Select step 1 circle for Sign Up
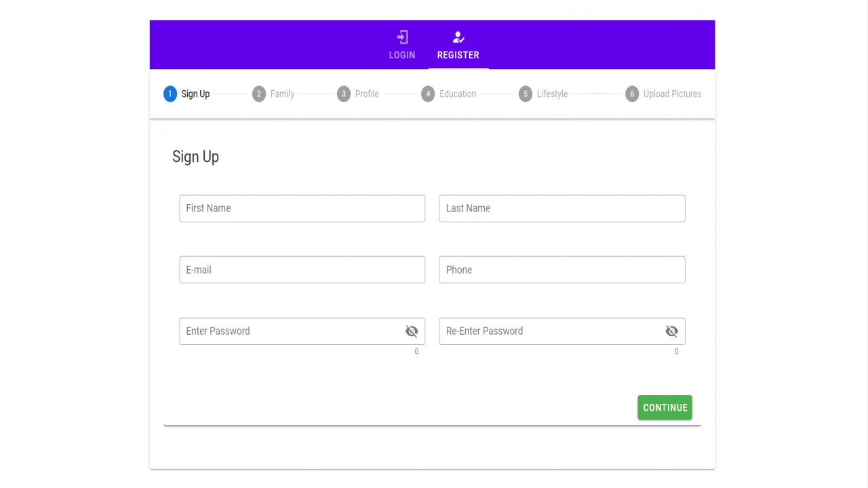 [x=170, y=94]
